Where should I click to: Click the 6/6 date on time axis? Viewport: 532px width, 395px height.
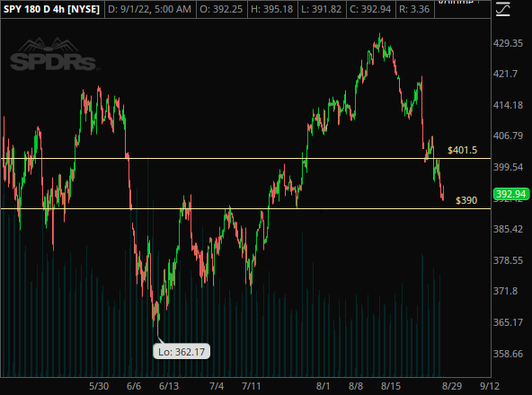(x=134, y=386)
